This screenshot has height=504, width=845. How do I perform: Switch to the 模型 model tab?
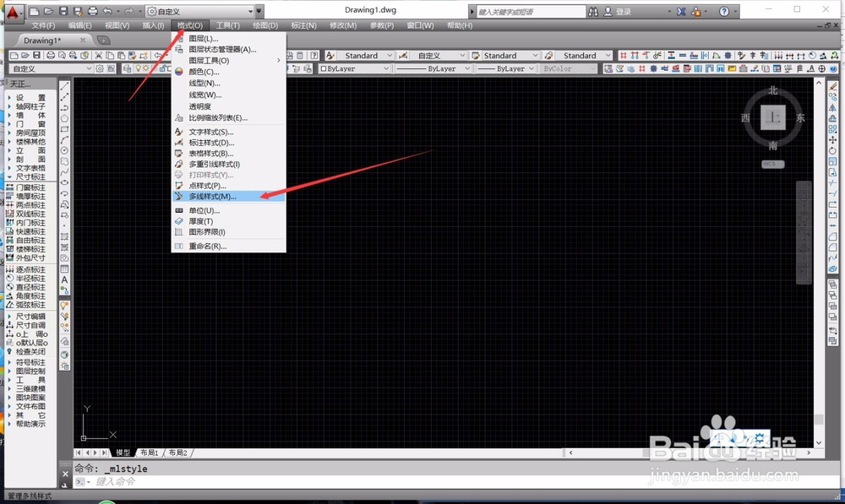[123, 453]
